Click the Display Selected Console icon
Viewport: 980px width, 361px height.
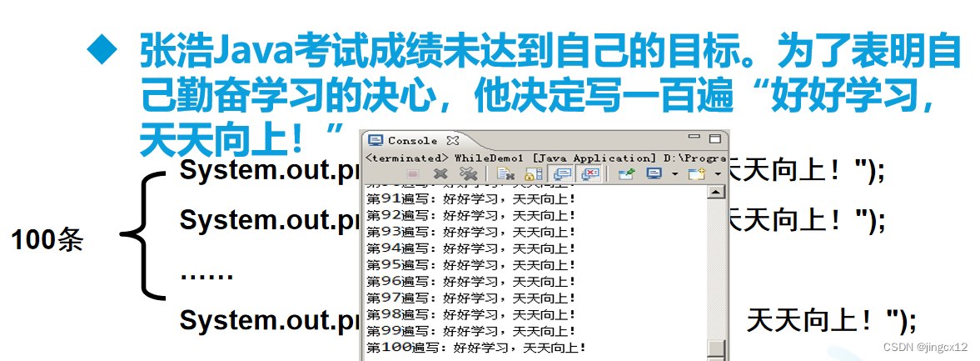pos(654,174)
